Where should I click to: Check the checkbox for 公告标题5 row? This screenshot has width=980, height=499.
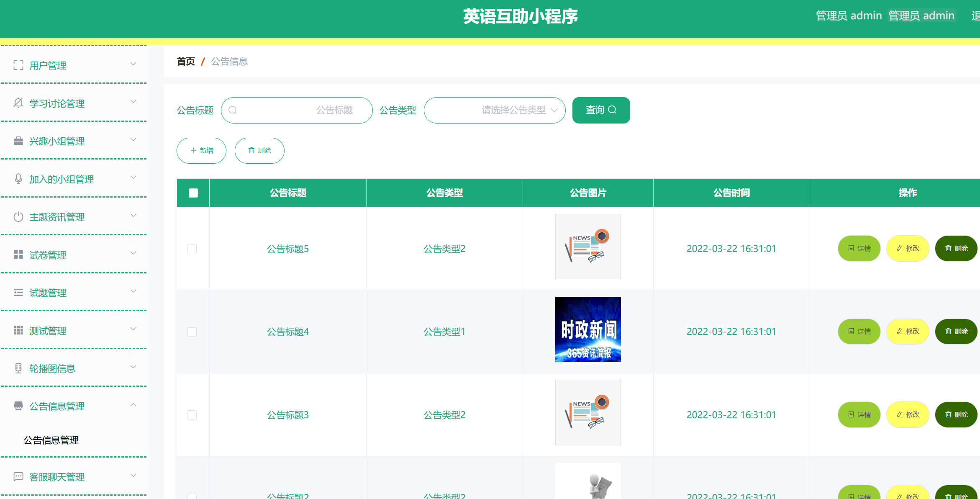pos(193,248)
